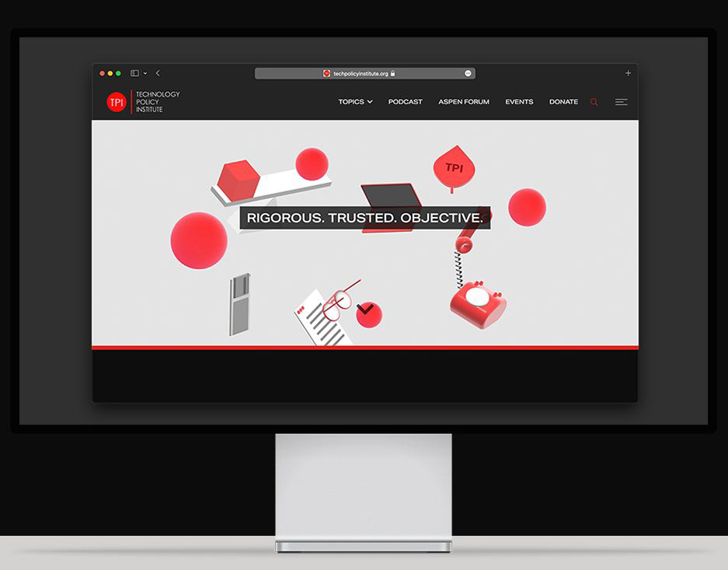Expand the sidebar options chevron
Screen dimensions: 728x570
(145, 73)
